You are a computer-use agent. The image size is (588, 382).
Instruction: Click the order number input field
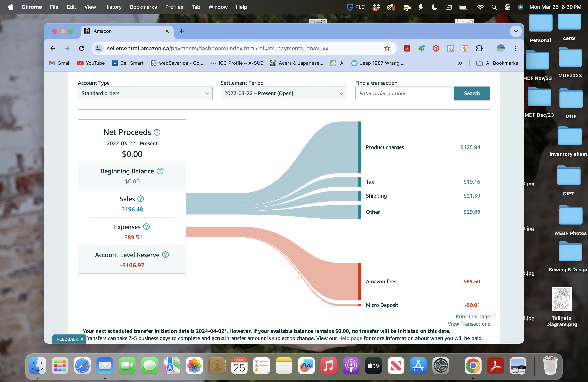[403, 93]
